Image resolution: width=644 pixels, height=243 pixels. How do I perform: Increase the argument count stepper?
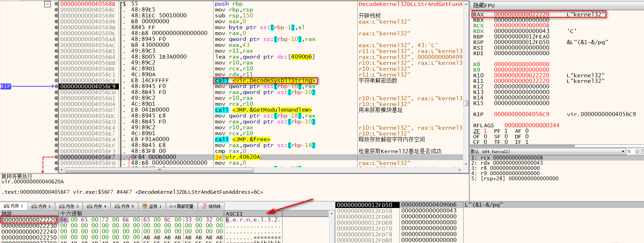coord(637,150)
